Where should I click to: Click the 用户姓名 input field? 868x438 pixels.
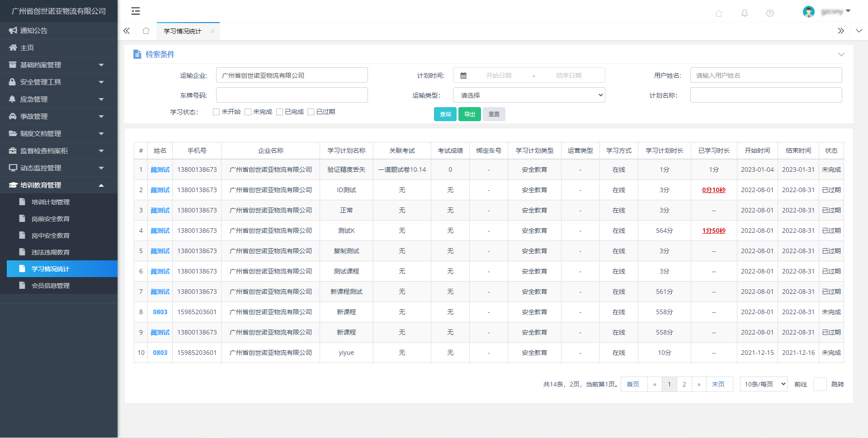coord(765,75)
